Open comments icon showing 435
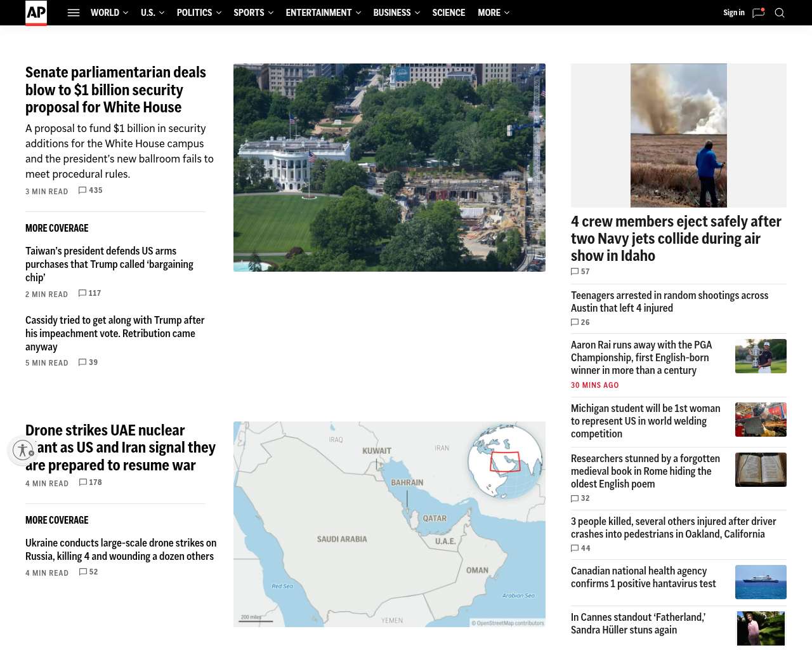This screenshot has height=650, width=812. click(82, 190)
